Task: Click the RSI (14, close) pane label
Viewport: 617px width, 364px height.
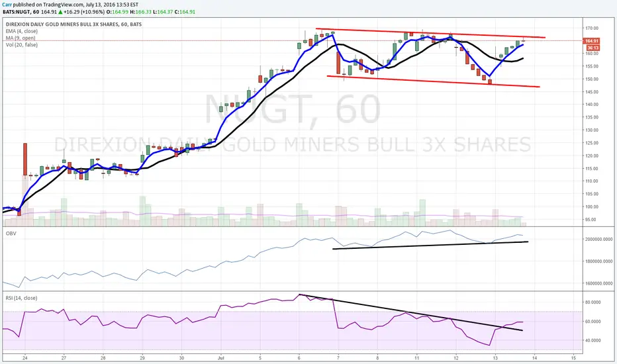Action: point(21,298)
